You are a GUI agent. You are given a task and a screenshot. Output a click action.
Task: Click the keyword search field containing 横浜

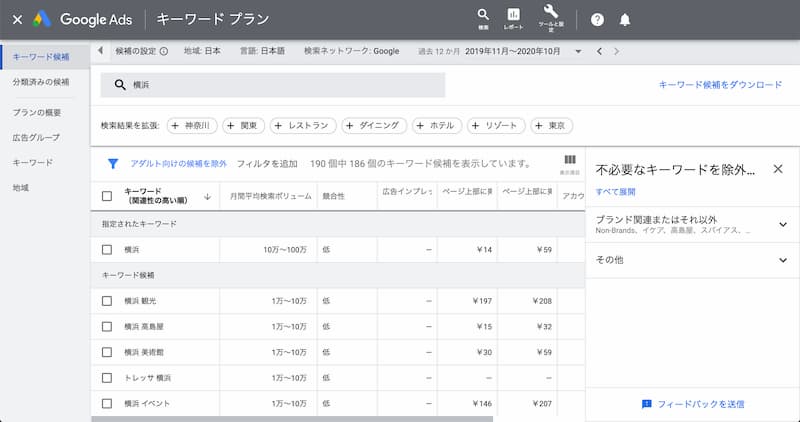pos(272,85)
